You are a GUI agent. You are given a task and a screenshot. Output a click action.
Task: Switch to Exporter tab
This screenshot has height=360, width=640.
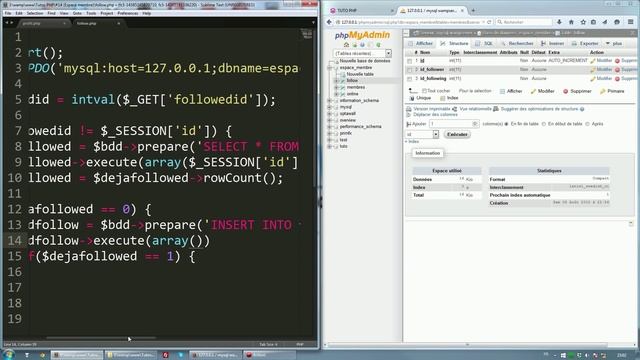click(x=585, y=44)
